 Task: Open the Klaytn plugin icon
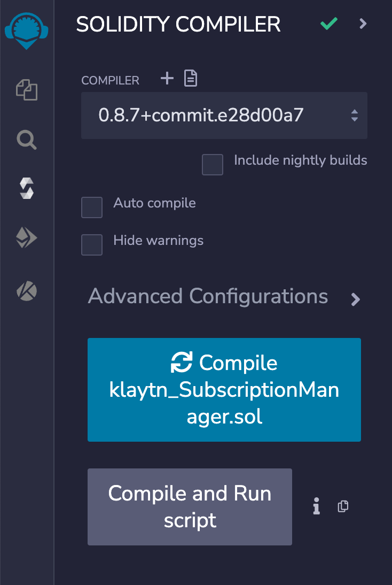coord(27,291)
